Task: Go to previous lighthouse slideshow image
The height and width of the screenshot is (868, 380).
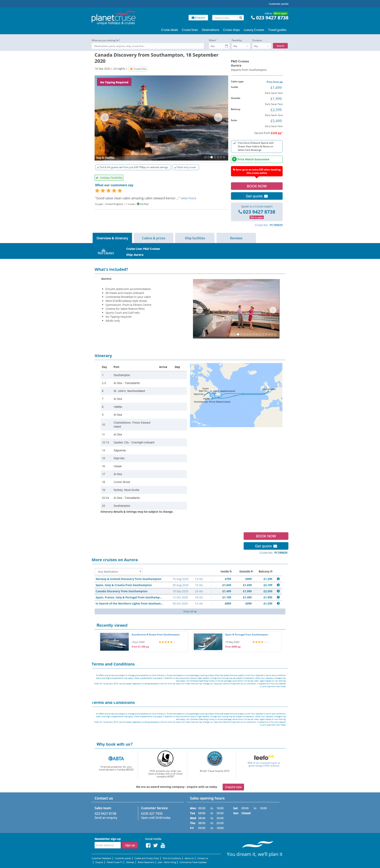Action: click(104, 117)
